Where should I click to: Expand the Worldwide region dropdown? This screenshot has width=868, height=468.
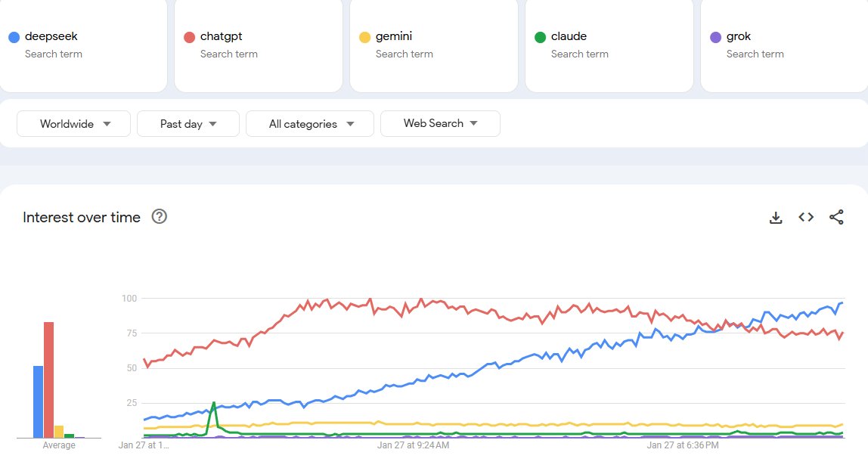(x=74, y=124)
